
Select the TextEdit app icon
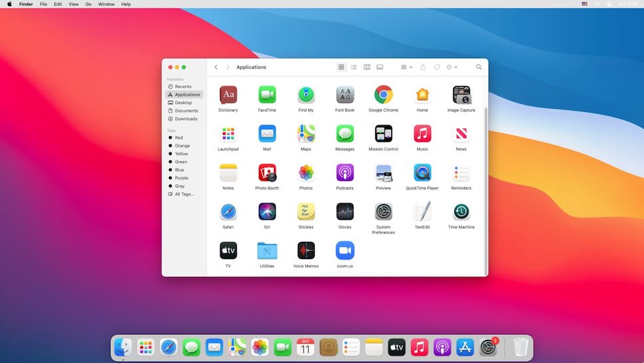(x=422, y=212)
